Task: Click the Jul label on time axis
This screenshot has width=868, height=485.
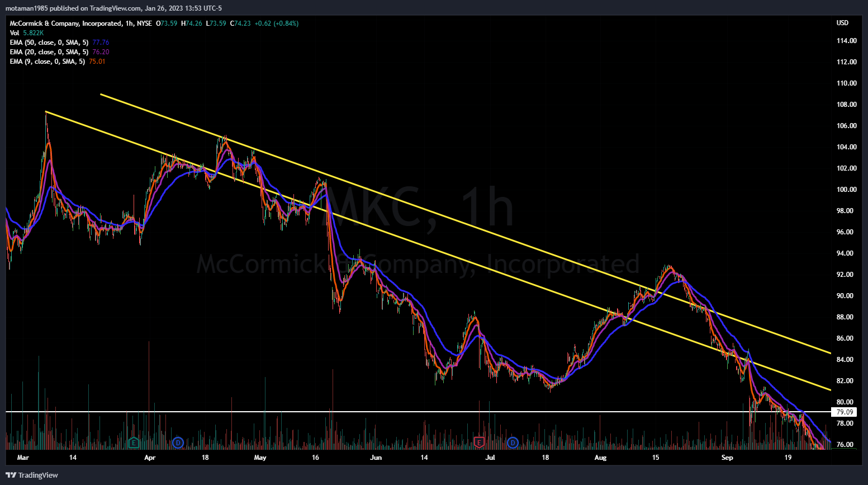Action: (490, 458)
